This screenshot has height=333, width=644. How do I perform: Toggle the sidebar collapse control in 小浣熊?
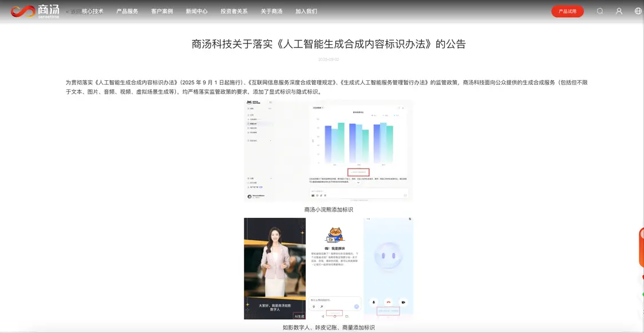pos(270,101)
